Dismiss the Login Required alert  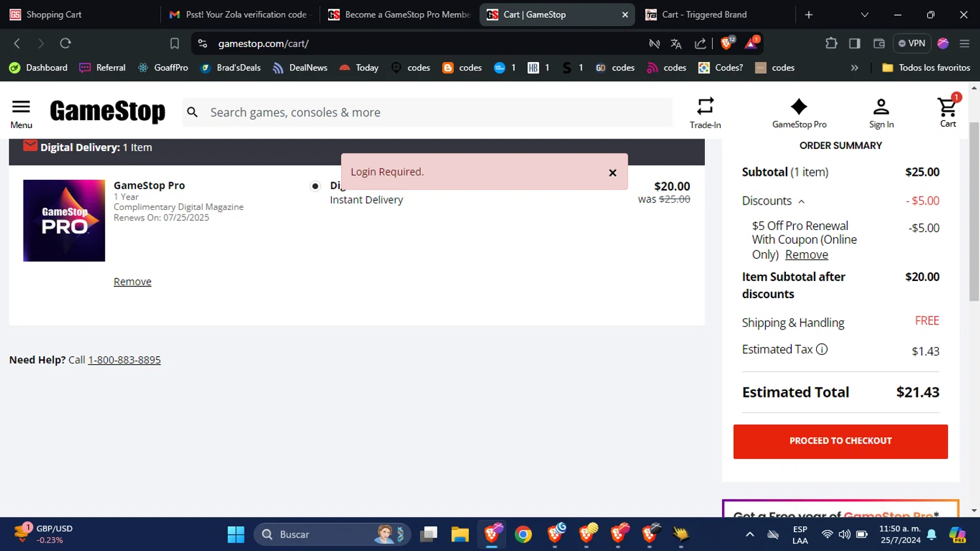tap(612, 173)
